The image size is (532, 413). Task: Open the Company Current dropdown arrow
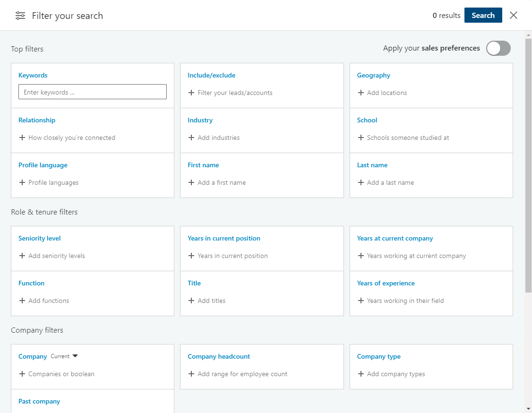[75, 356]
